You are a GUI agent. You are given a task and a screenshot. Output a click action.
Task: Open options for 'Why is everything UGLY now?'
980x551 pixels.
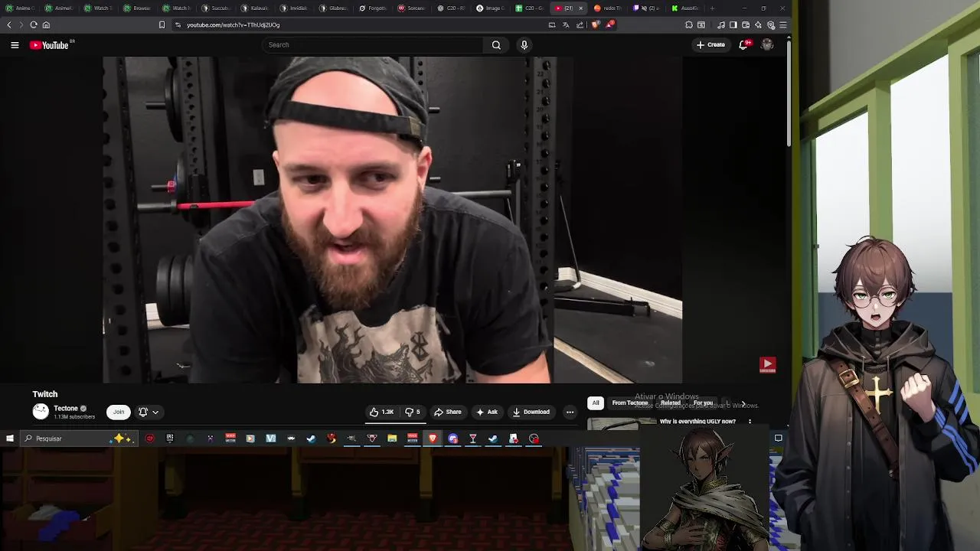point(750,422)
